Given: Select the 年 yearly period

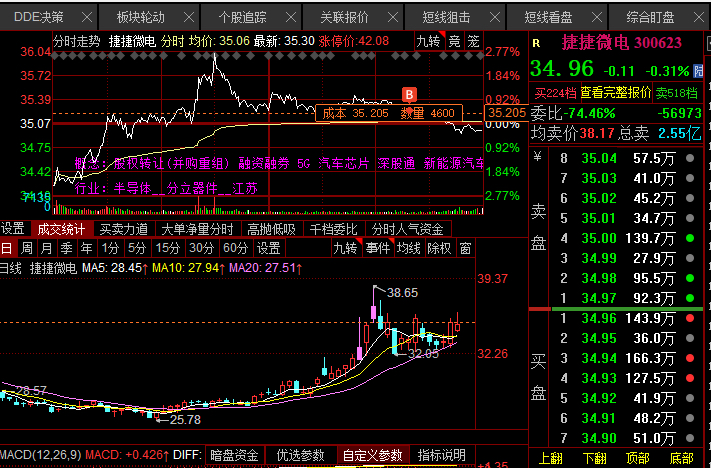Looking at the screenshot, I should pyautogui.click(x=87, y=249).
